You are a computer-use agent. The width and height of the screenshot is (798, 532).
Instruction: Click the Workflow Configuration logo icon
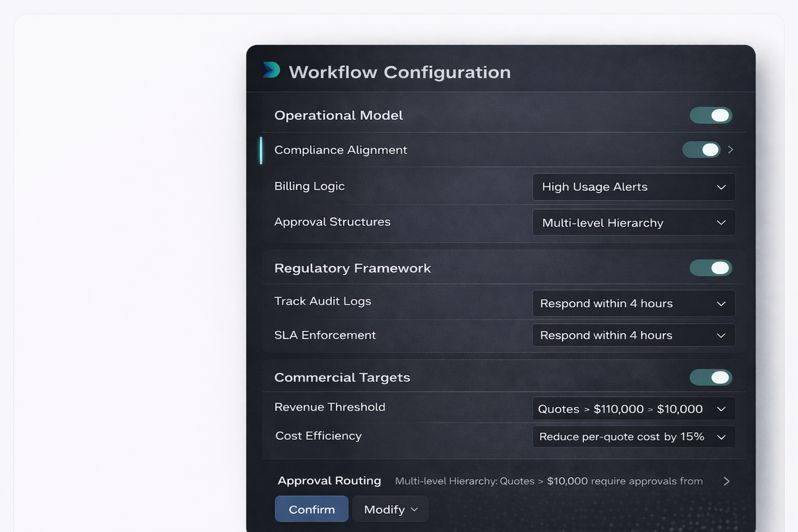tap(271, 70)
